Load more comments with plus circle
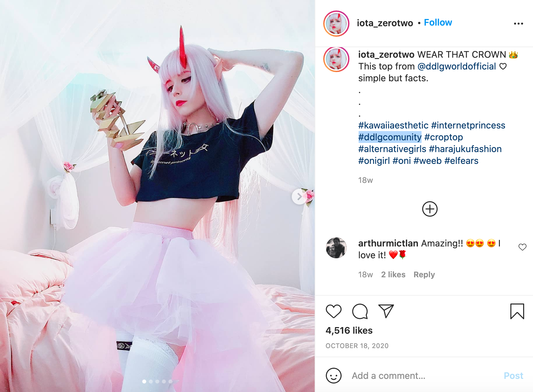533x392 pixels. point(430,209)
